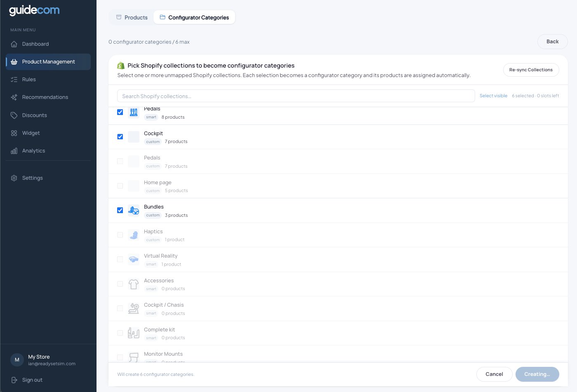Toggle the Haptics collection checkbox

[x=120, y=235]
